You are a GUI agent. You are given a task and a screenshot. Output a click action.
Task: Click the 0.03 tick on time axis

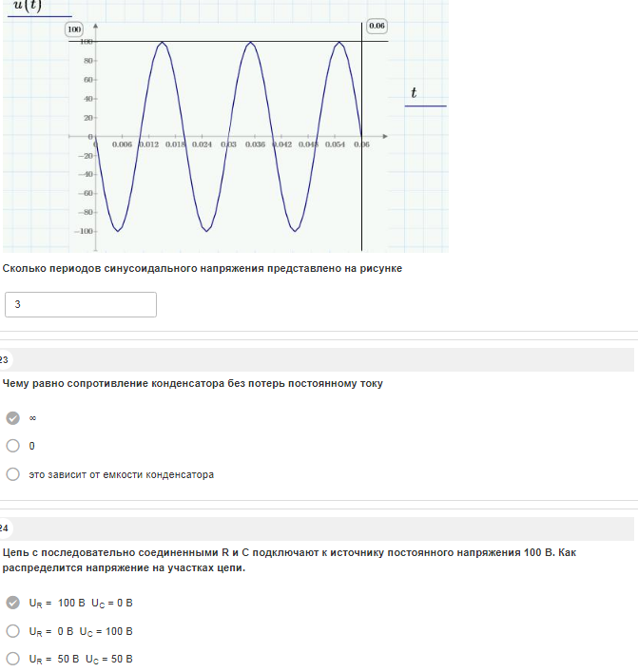point(228,144)
